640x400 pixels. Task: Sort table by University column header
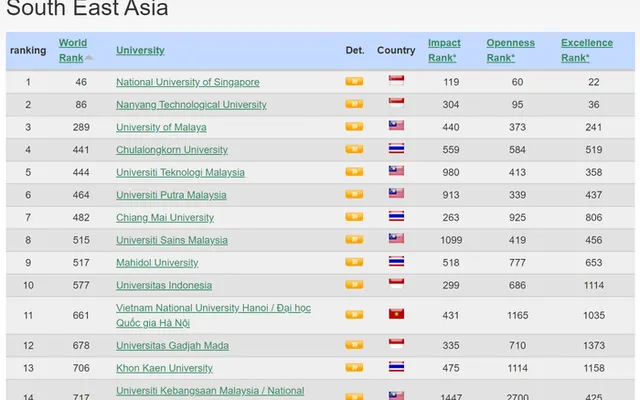click(x=140, y=50)
